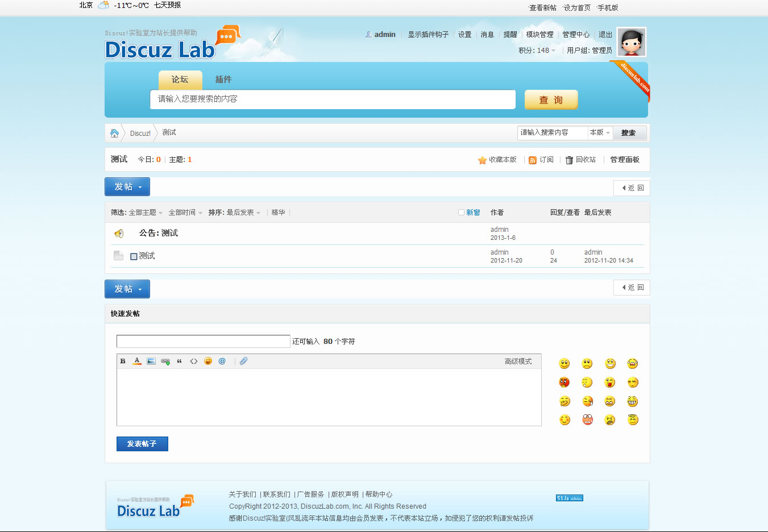Add a hyperlink with the editor link icon
The width and height of the screenshot is (768, 532).
coord(165,361)
